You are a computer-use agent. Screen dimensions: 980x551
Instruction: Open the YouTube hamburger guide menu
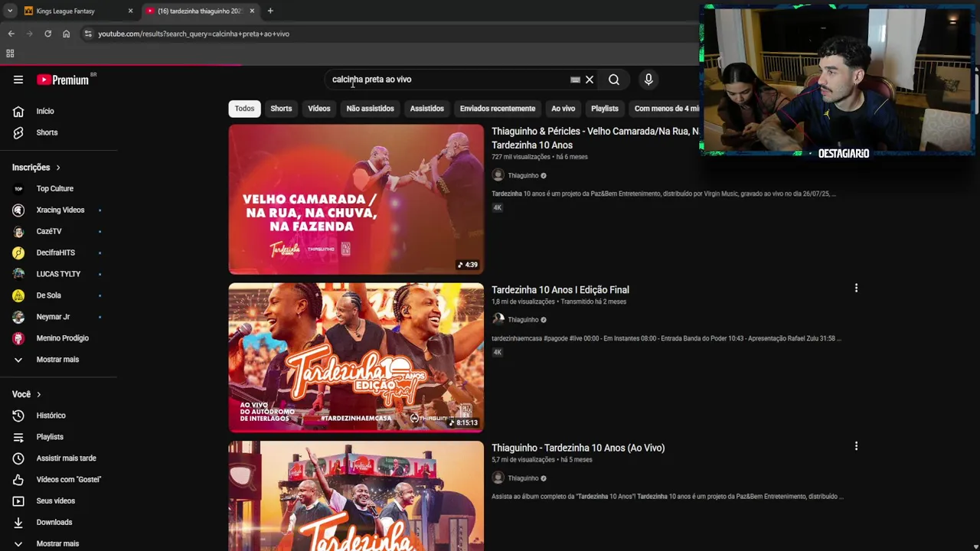coord(18,80)
